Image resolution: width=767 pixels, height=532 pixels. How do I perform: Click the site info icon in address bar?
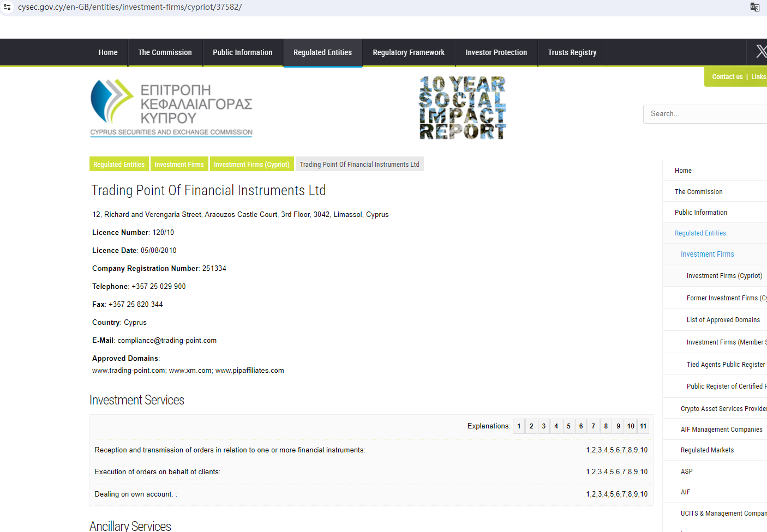point(7,7)
